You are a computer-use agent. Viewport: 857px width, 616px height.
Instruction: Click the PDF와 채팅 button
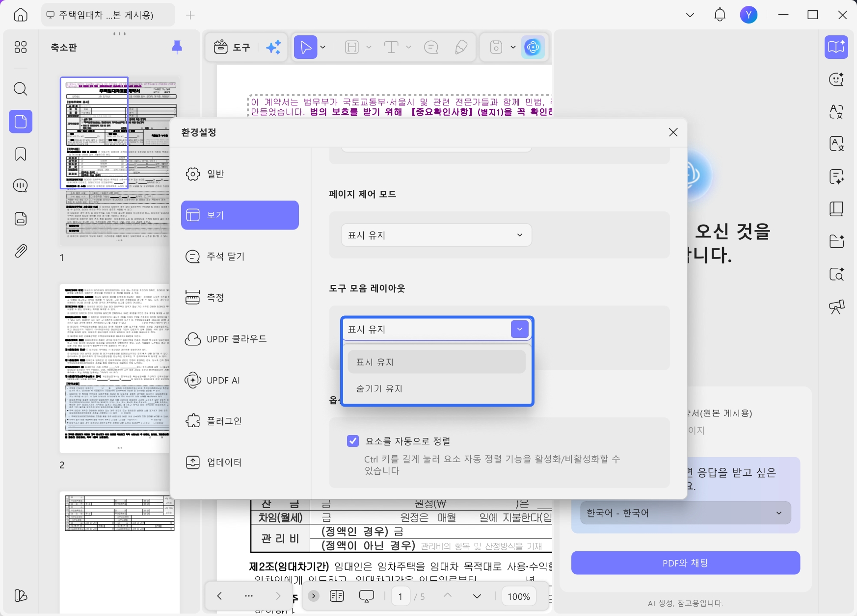(x=685, y=563)
